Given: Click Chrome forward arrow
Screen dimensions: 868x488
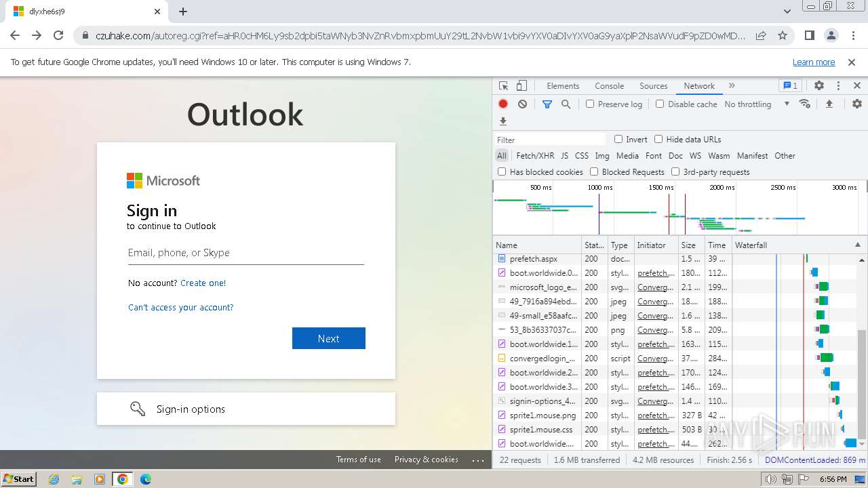Looking at the screenshot, I should (x=37, y=35).
